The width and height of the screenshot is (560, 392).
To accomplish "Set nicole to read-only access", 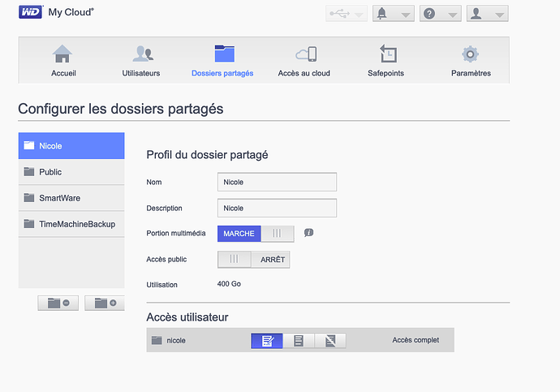I will click(x=298, y=341).
